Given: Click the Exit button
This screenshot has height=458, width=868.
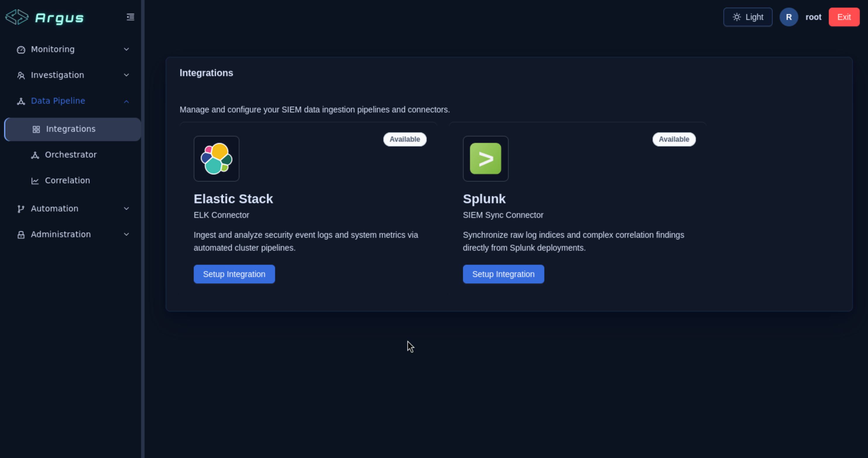Looking at the screenshot, I should tap(844, 17).
